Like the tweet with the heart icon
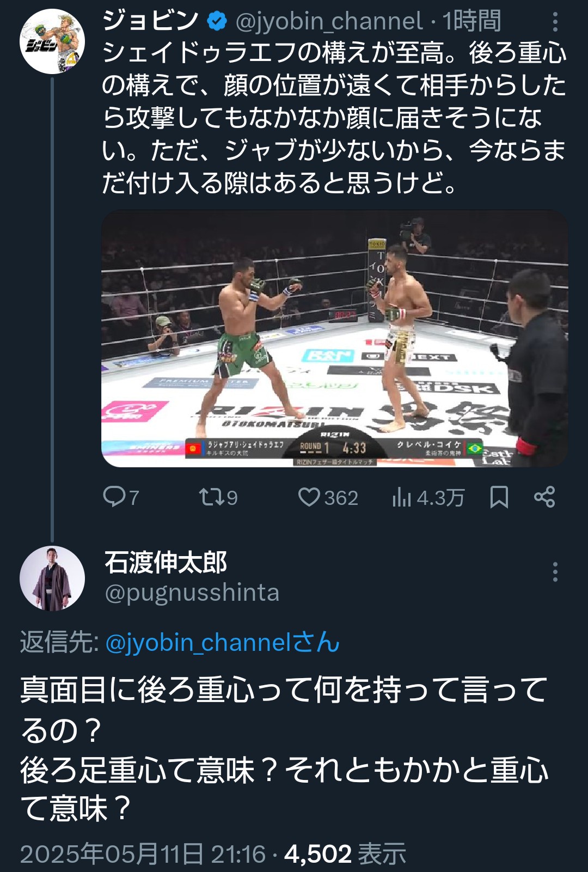Image resolution: width=588 pixels, height=872 pixels. [x=309, y=497]
